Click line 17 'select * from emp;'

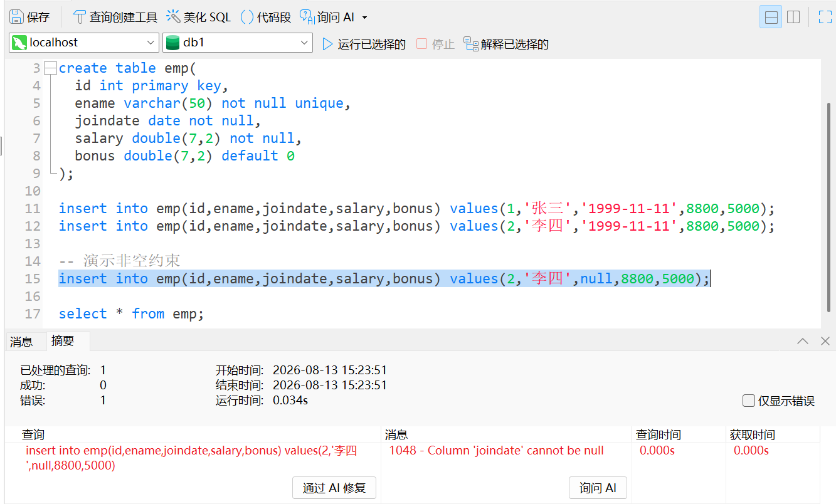pyautogui.click(x=132, y=313)
